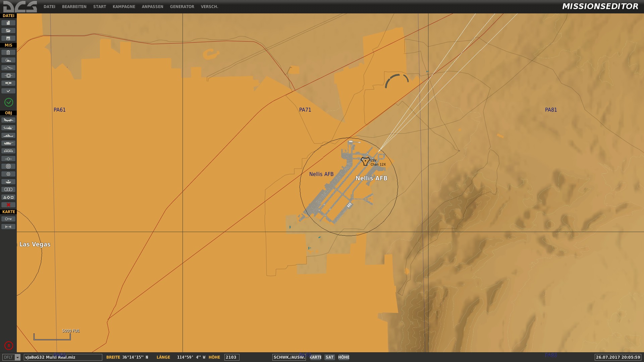The width and height of the screenshot is (644, 362).
Task: Open the DATEI menu
Action: coord(49,7)
